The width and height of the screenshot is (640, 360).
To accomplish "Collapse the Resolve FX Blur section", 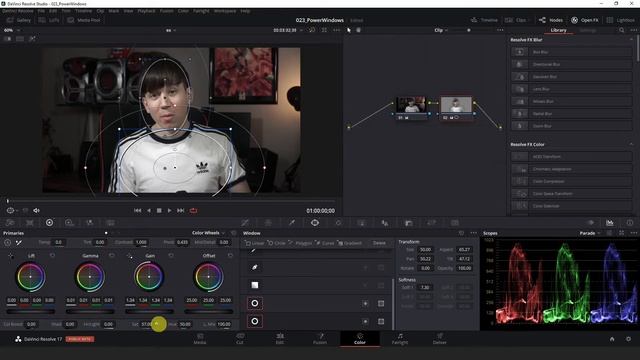I will pyautogui.click(x=631, y=40).
